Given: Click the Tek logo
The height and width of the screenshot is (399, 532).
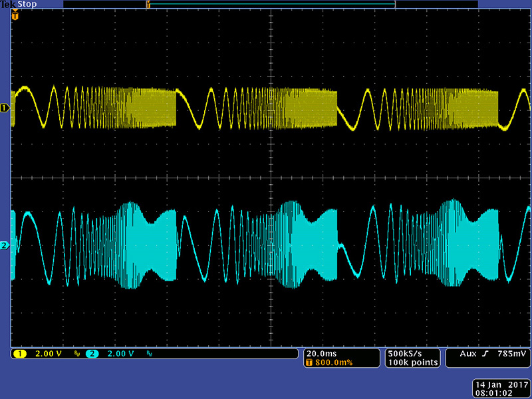Looking at the screenshot, I should [x=9, y=5].
